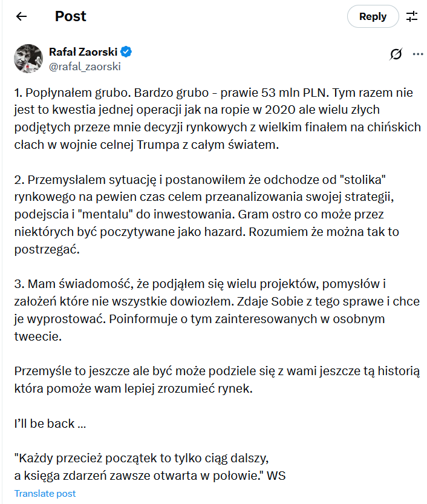Image resolution: width=427 pixels, height=504 pixels.
Task: Open Rafal Zaorski's profile avatar
Action: (27, 57)
